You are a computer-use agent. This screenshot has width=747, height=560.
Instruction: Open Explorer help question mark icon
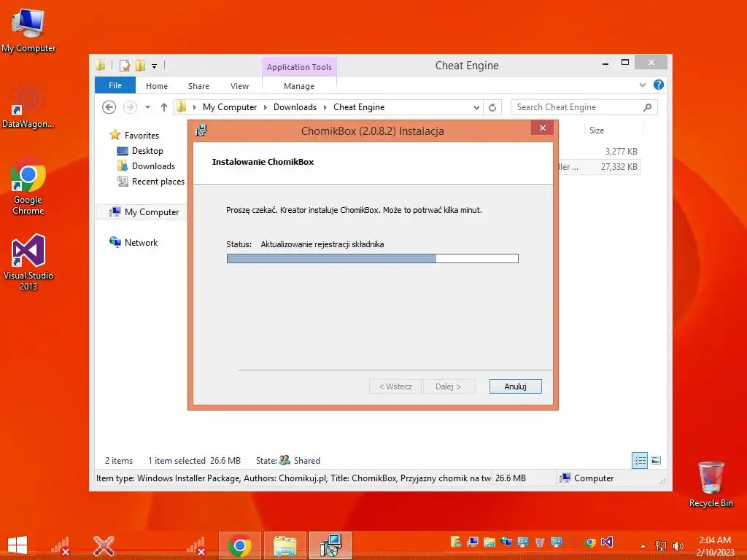(659, 85)
